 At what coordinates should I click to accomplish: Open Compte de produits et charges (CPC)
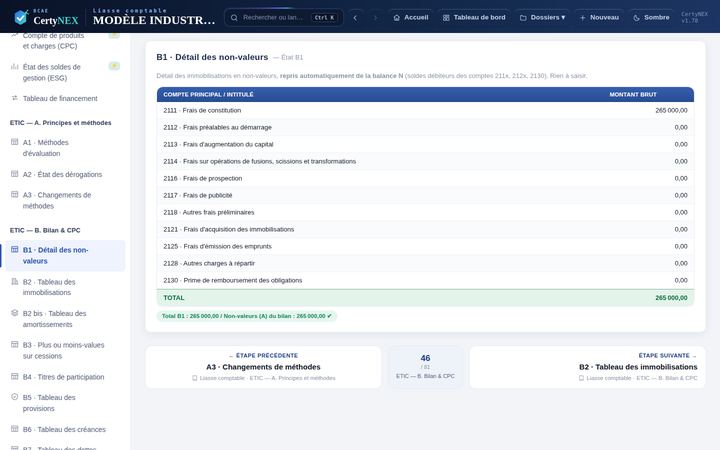[65, 40]
